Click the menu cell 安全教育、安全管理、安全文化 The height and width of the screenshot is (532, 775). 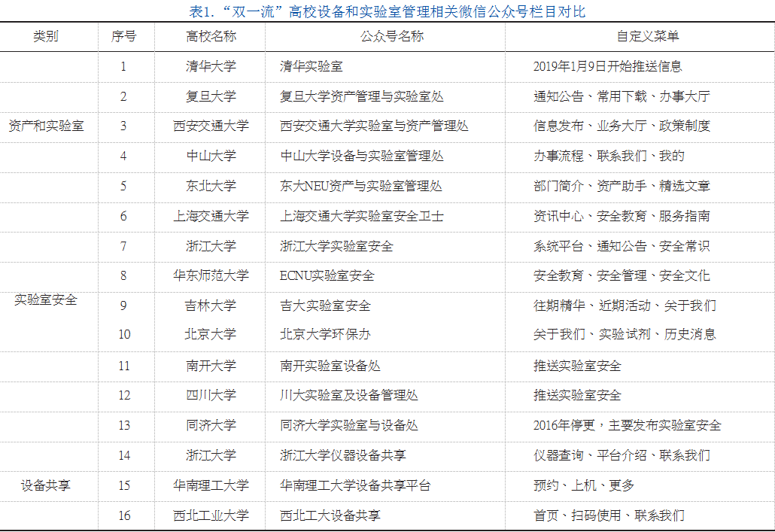pos(622,275)
